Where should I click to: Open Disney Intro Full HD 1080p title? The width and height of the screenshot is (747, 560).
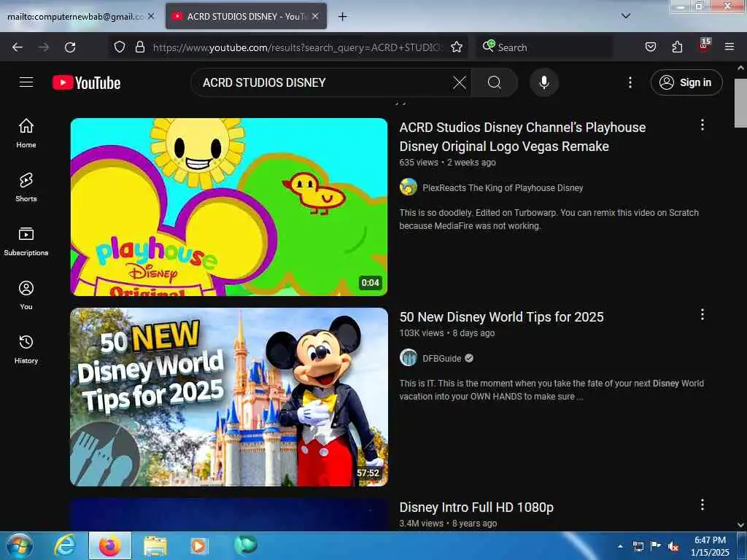[476, 507]
